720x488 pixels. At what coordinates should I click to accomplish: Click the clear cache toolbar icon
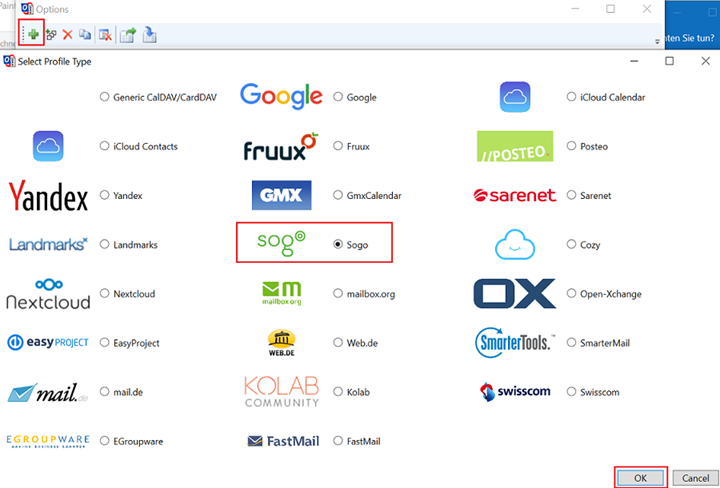(x=105, y=34)
